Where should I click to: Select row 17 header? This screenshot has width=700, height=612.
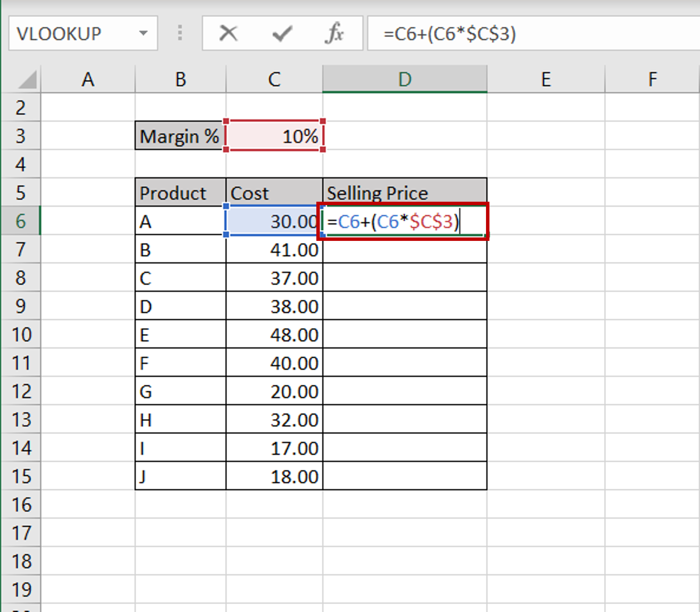(21, 533)
